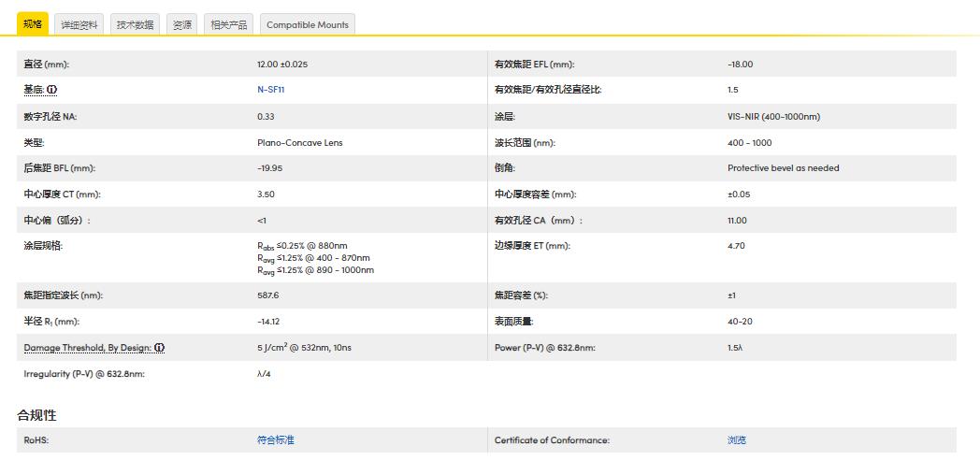The height and width of the screenshot is (475, 980).
Task: Open the N-SF11 substrate link
Action: tap(270, 91)
